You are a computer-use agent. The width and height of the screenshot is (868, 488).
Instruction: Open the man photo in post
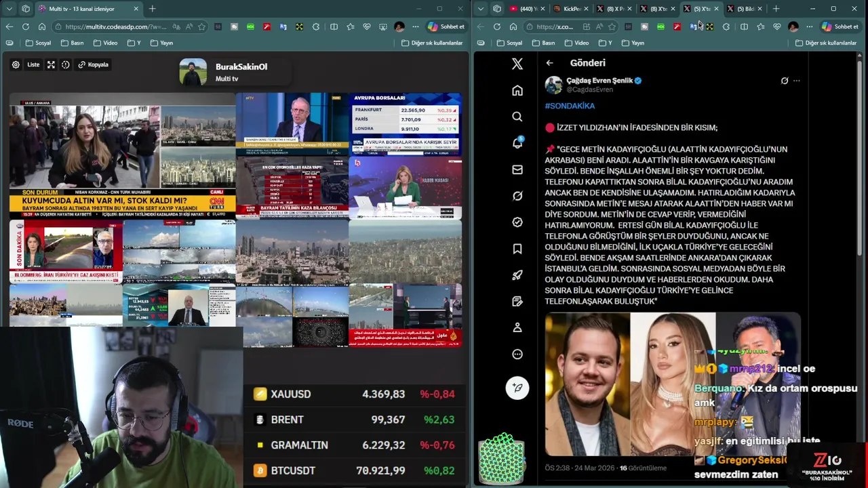click(x=587, y=383)
